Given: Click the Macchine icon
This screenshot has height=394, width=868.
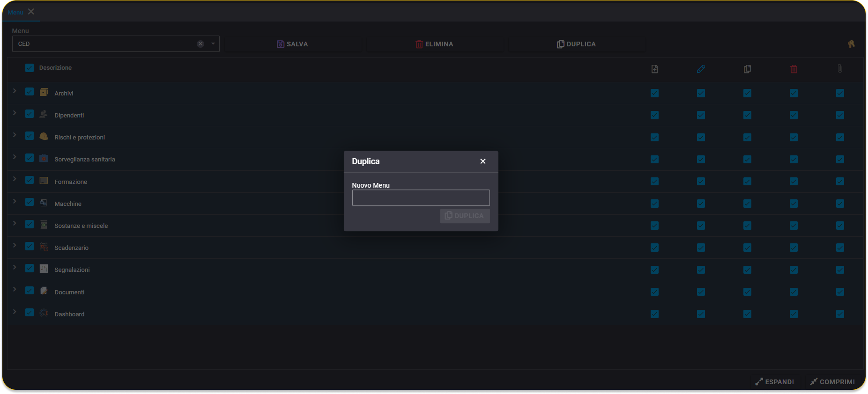Looking at the screenshot, I should (x=44, y=203).
